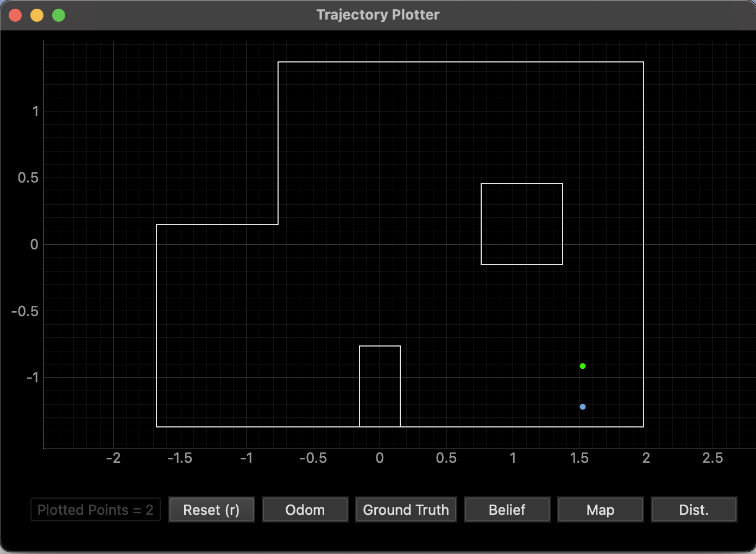Toggle the Ground Truth button
Screen dimensions: 756x554
tap(406, 510)
